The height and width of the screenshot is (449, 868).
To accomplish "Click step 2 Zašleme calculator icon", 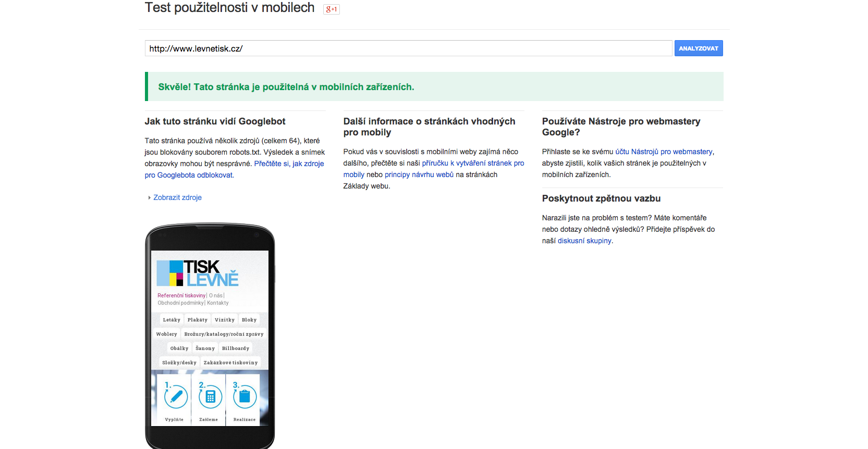I will pyautogui.click(x=210, y=397).
